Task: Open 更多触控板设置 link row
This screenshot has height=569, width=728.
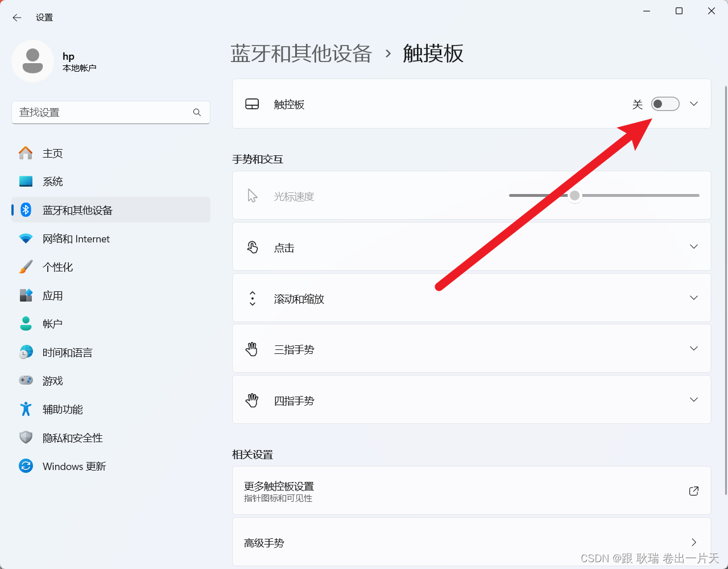Action: point(471,491)
